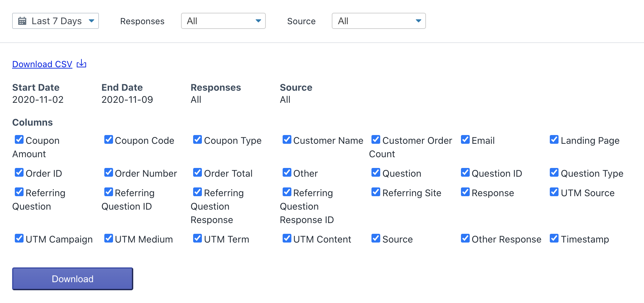Open the Download CSV link
This screenshot has width=644, height=303.
tap(42, 64)
